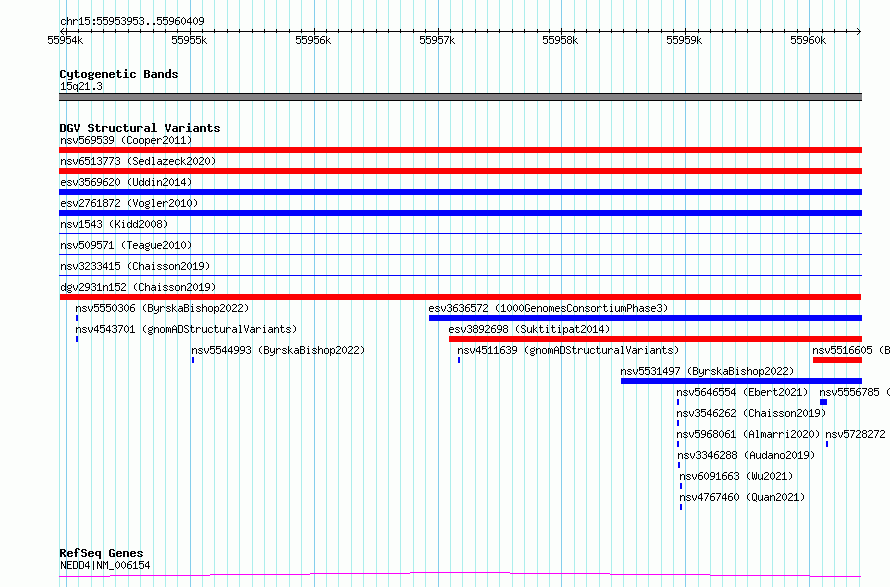This screenshot has height=587, width=890.
Task: Click the 55957k ruler tick label
Action: coord(437,40)
